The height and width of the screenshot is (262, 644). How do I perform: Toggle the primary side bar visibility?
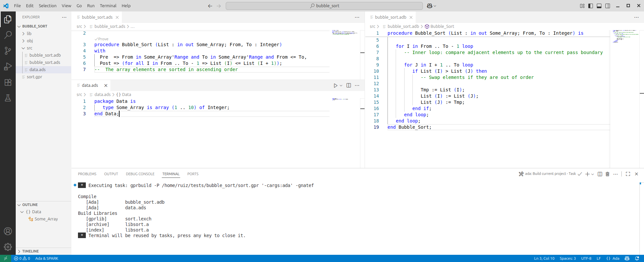(x=591, y=6)
